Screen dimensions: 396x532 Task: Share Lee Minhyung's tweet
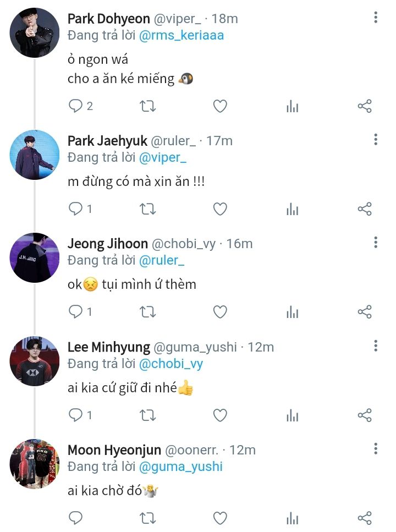[365, 415]
